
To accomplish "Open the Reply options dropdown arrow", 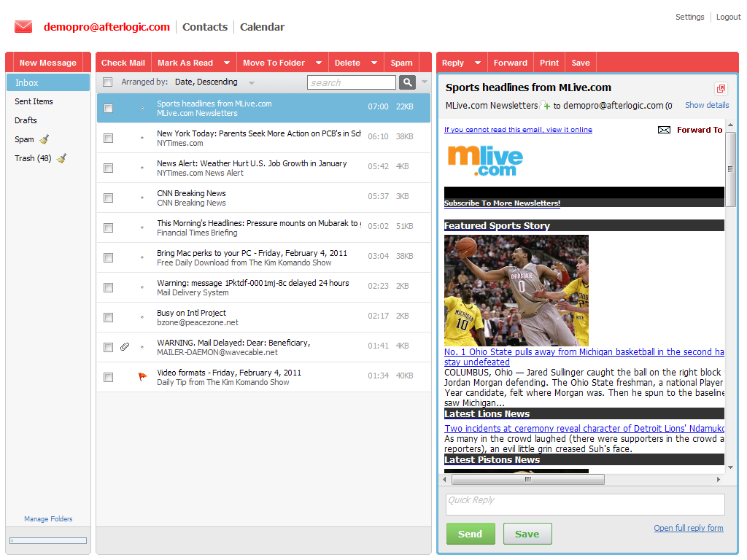I will click(478, 63).
